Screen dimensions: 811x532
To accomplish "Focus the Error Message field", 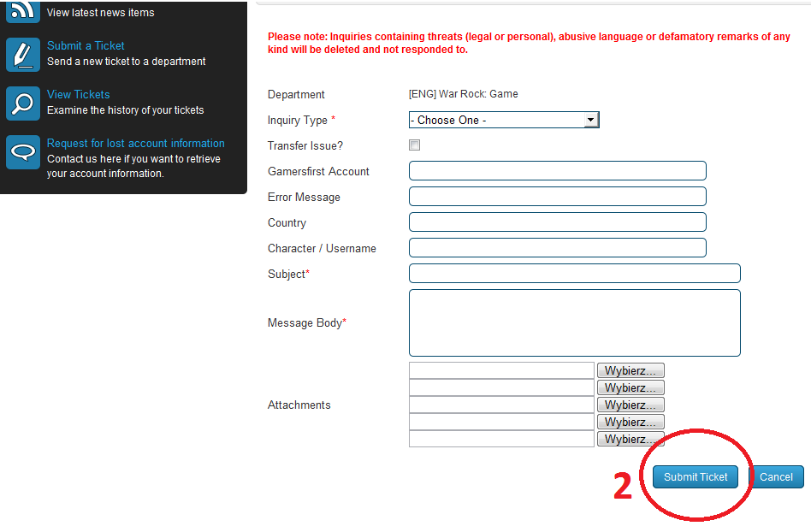I will point(558,197).
